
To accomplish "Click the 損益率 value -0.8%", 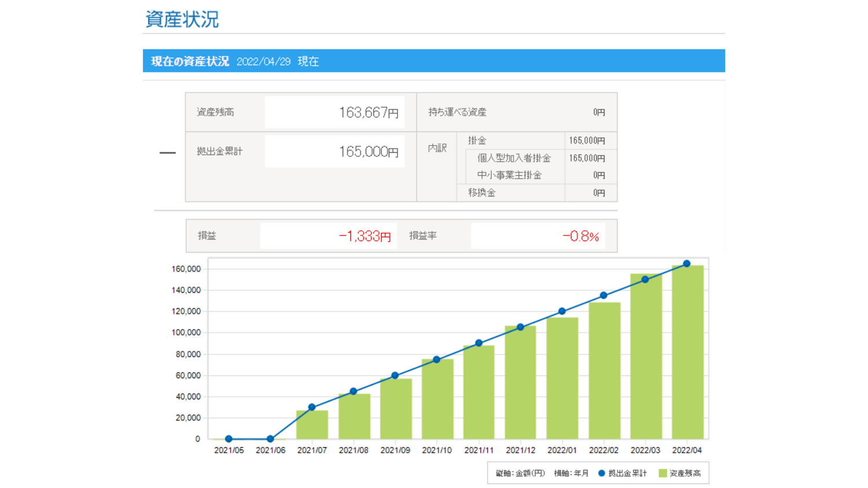I will coord(580,236).
